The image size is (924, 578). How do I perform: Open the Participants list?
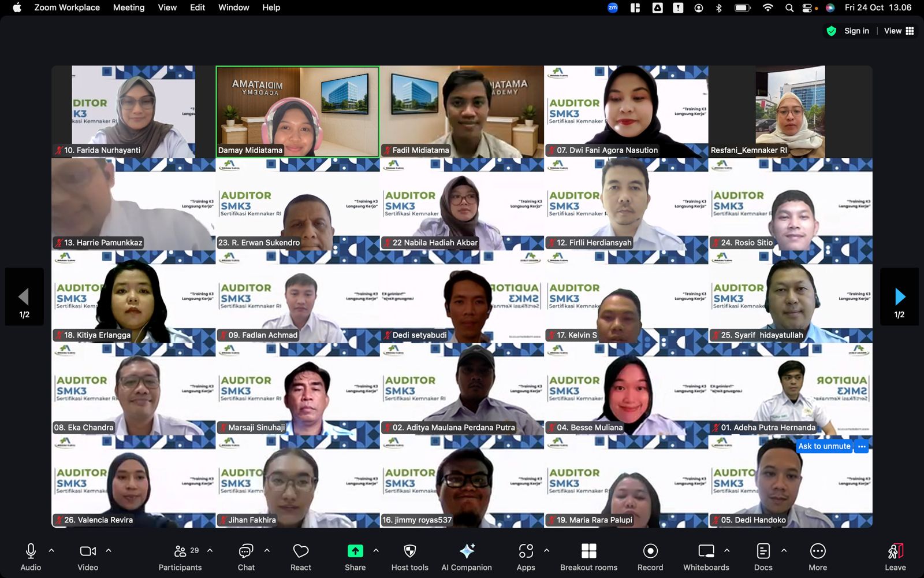pyautogui.click(x=180, y=557)
